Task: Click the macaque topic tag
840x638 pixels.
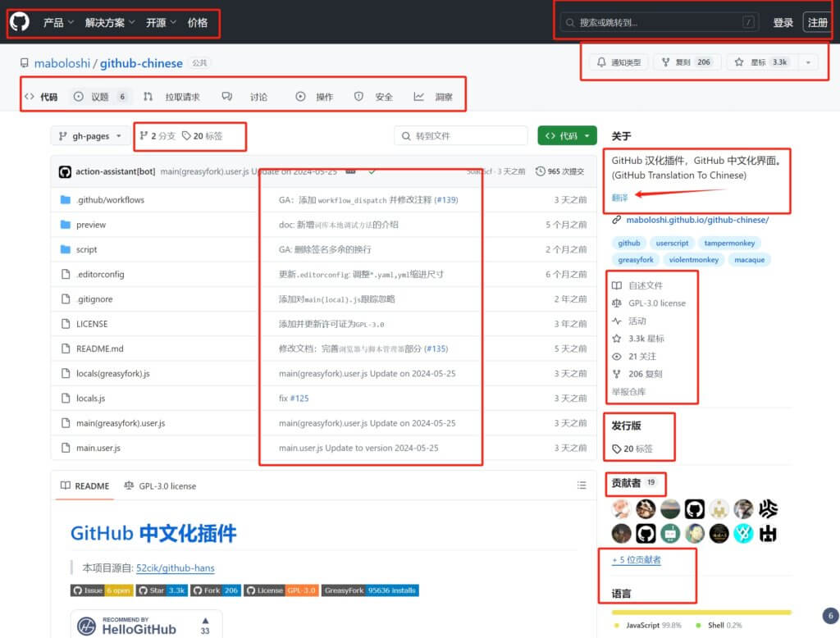Action: pos(750,260)
